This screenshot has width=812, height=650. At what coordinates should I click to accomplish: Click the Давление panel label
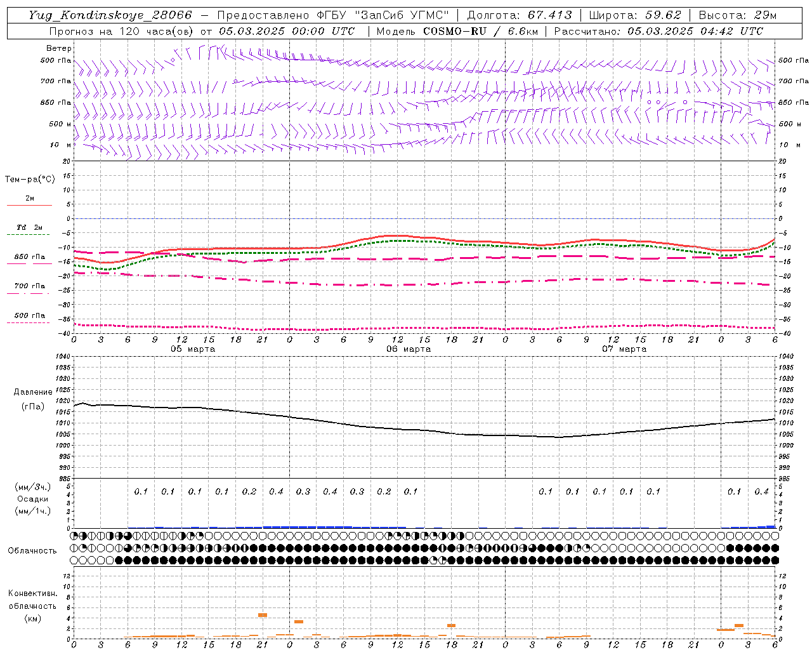tap(33, 392)
